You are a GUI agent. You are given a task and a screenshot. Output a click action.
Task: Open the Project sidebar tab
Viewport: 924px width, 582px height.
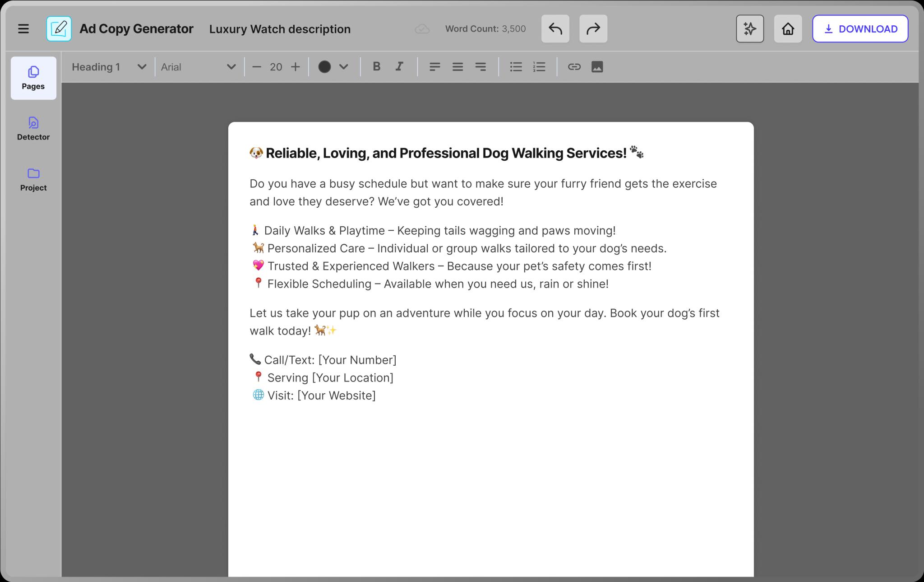tap(33, 179)
